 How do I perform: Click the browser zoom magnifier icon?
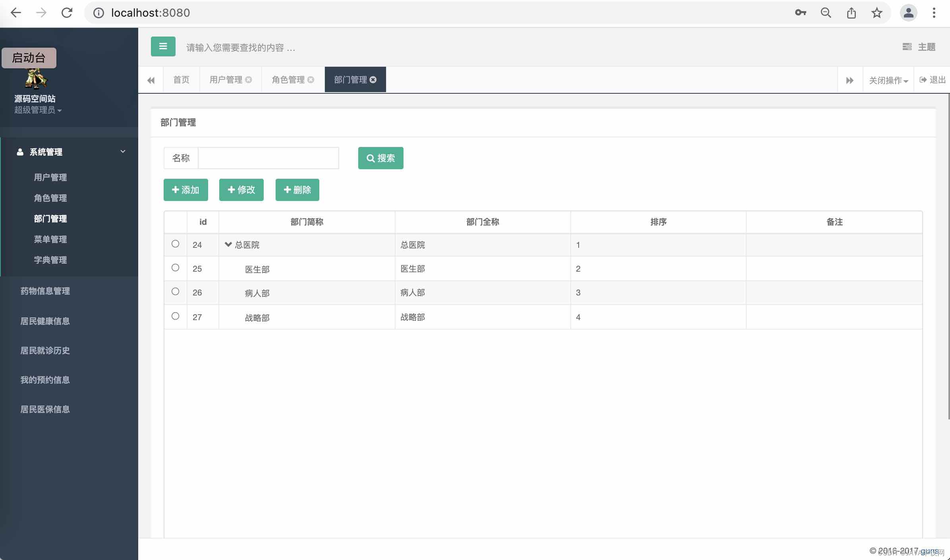click(x=826, y=13)
